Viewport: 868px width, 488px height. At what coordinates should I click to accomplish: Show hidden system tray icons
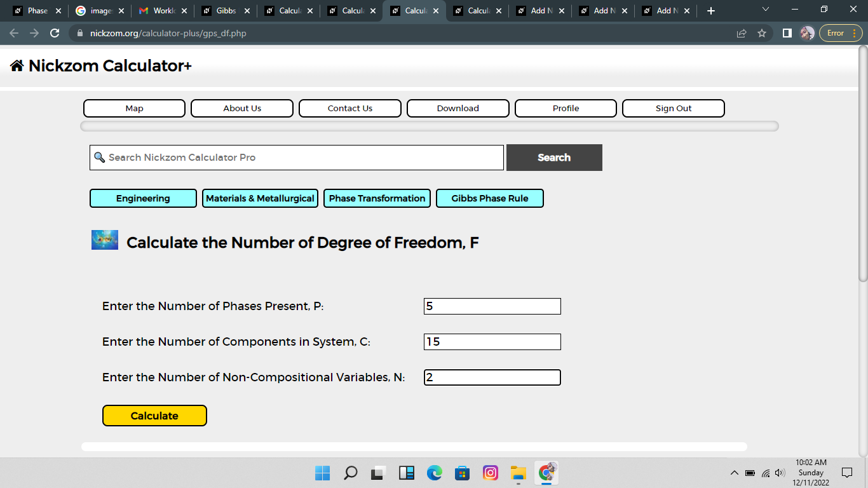(735, 473)
